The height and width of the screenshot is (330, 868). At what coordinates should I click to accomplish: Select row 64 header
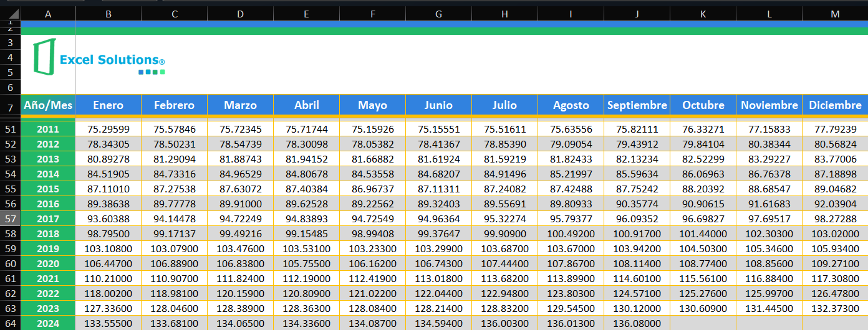pyautogui.click(x=10, y=323)
